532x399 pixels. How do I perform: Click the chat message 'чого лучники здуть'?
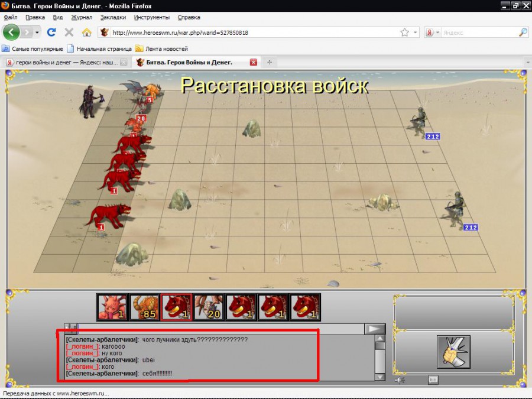pyautogui.click(x=194, y=340)
